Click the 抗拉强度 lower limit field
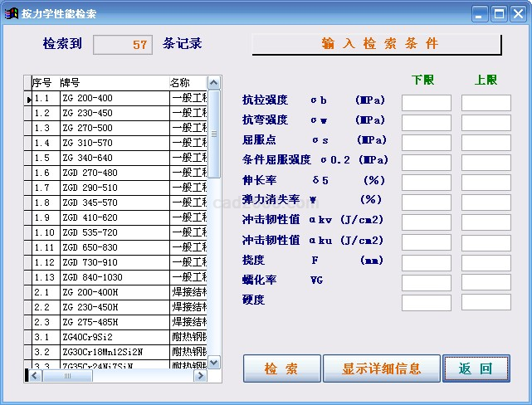The image size is (532, 405). (426, 103)
